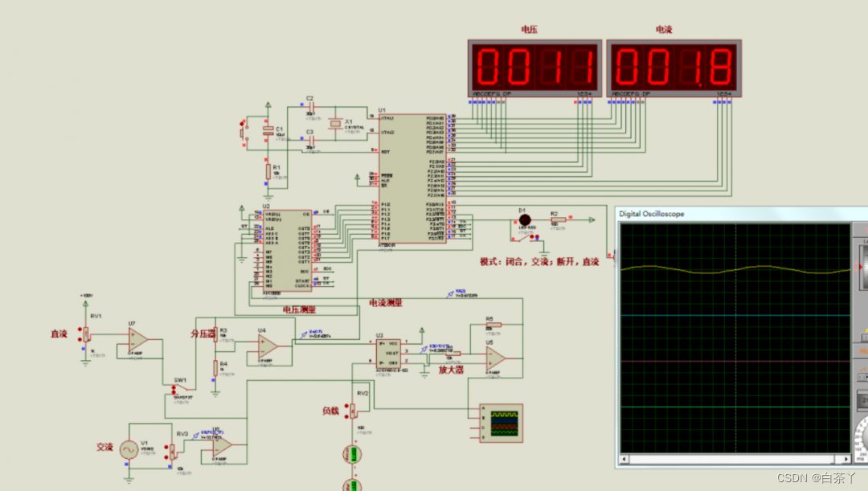Screen dimensions: 868x491
Task: Decrease RV3 potentiometer with lower red dot
Action: 166,456
